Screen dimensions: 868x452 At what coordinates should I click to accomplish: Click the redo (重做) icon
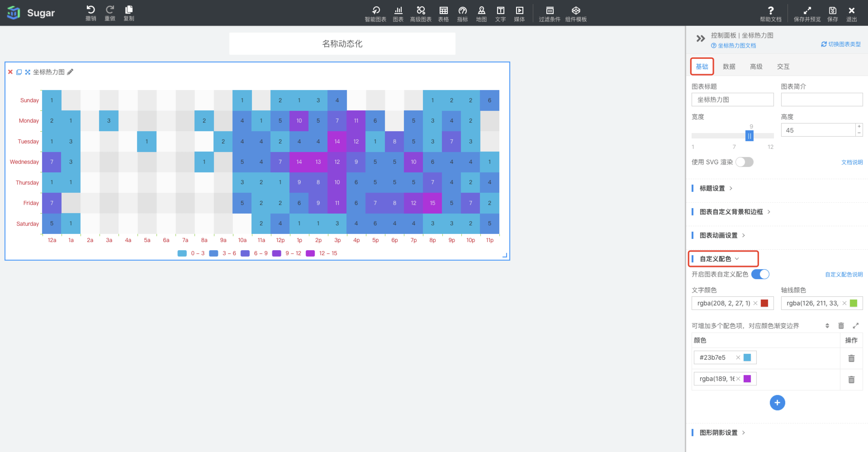(110, 13)
